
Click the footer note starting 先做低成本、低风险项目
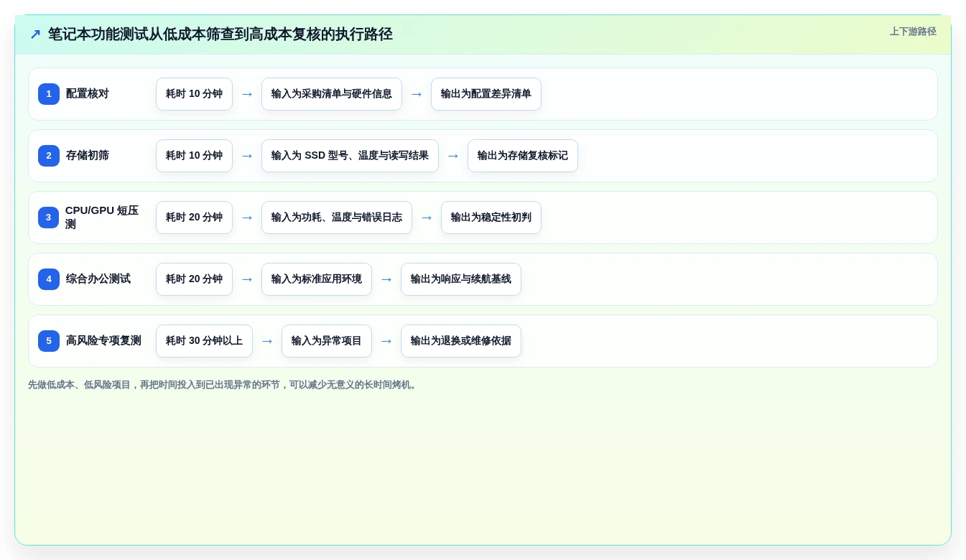(x=223, y=385)
